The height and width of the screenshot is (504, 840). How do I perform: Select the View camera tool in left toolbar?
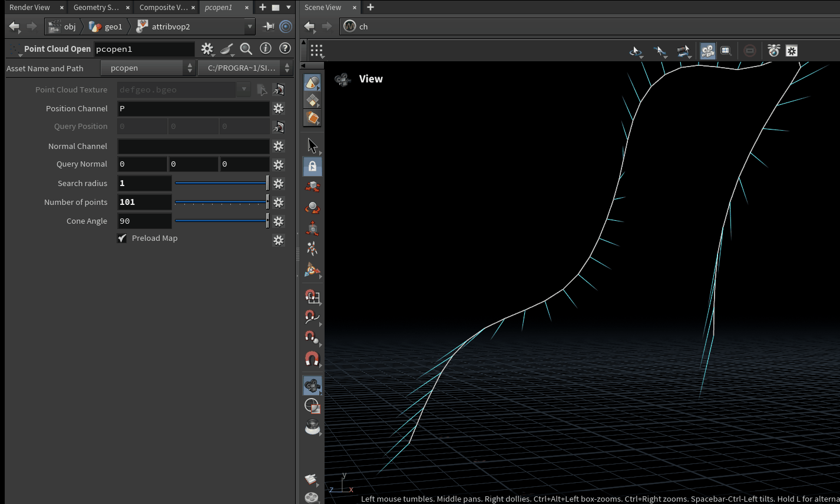point(312,386)
